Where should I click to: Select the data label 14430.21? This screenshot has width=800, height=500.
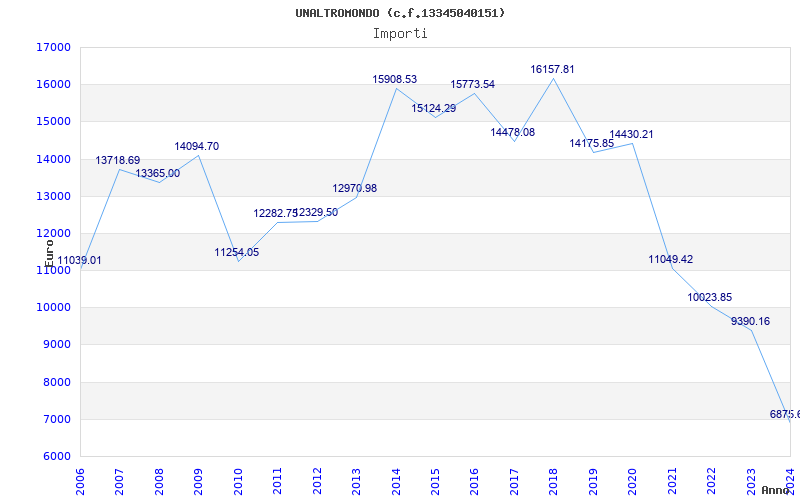click(x=631, y=135)
